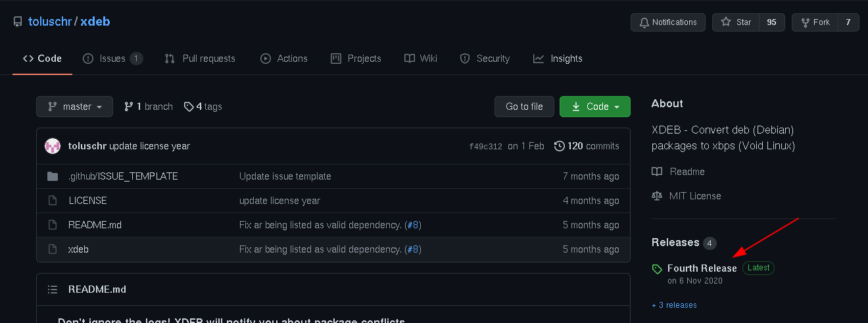Expand the master branch dropdown
868x323 pixels.
tap(75, 107)
